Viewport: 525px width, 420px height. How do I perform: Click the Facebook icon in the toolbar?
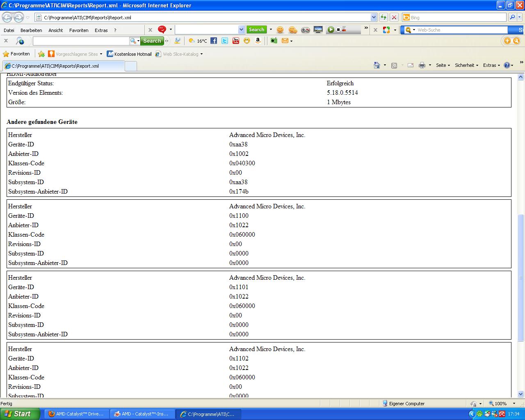pyautogui.click(x=214, y=41)
